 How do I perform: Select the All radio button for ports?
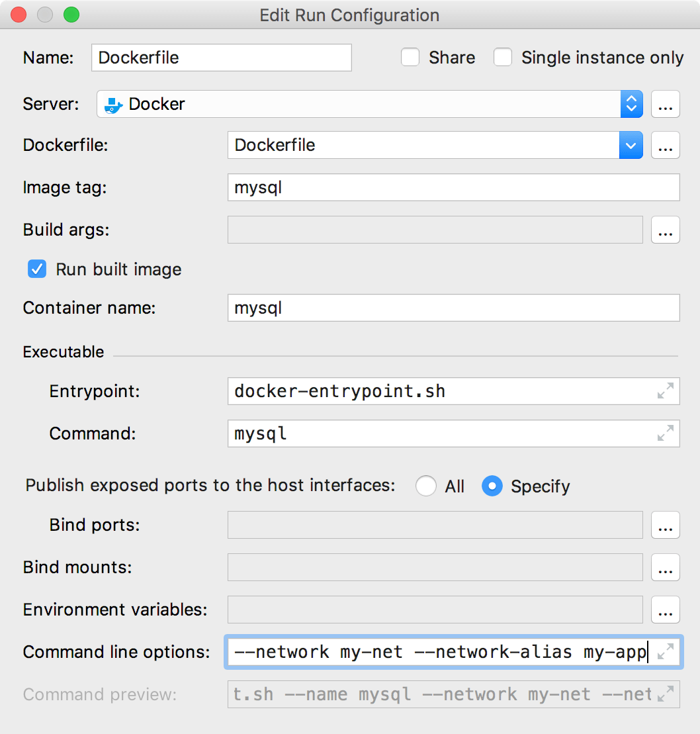point(426,486)
